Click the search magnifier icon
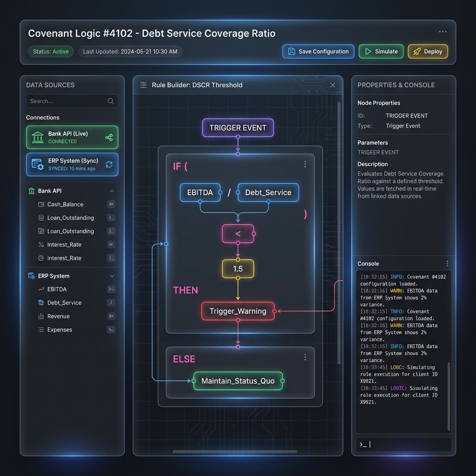The width and height of the screenshot is (476, 476). pyautogui.click(x=111, y=101)
